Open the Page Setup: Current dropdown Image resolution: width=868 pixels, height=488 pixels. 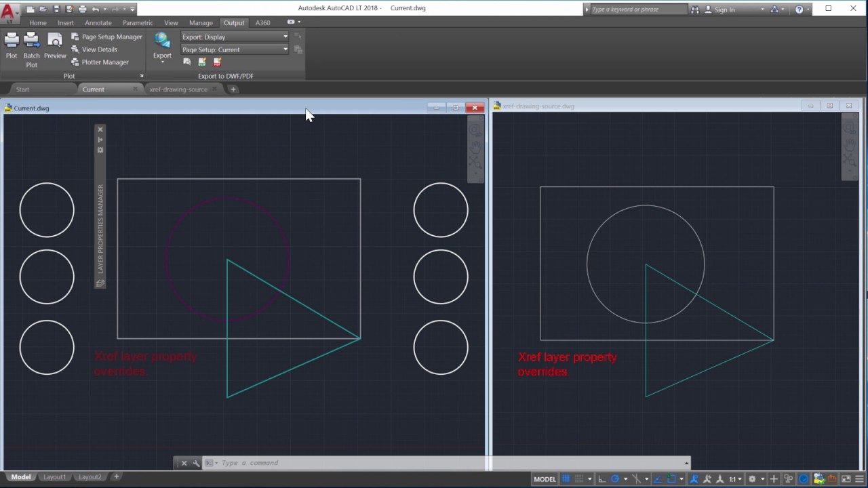[285, 49]
